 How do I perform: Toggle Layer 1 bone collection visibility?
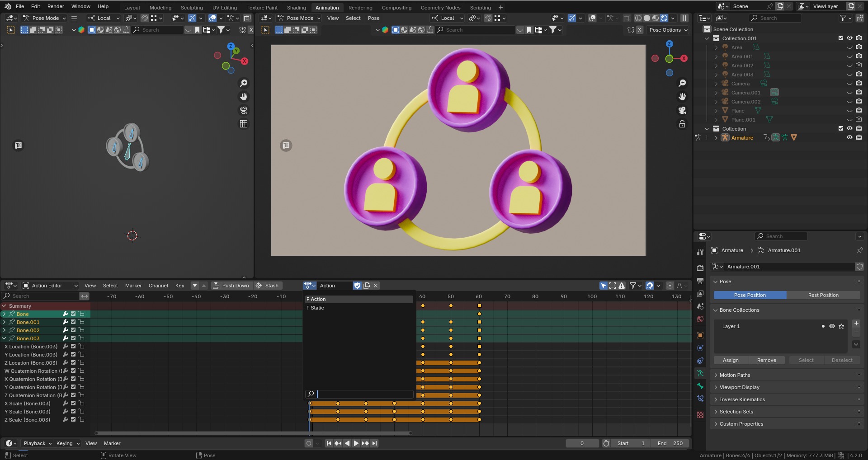832,326
